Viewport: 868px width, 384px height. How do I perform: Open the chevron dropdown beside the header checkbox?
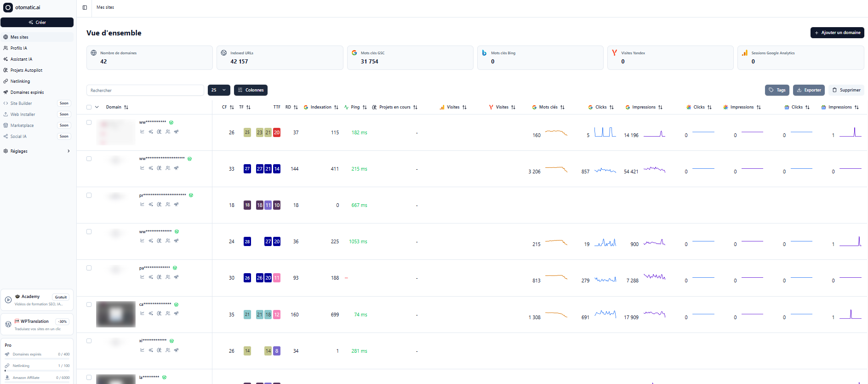pos(97,107)
